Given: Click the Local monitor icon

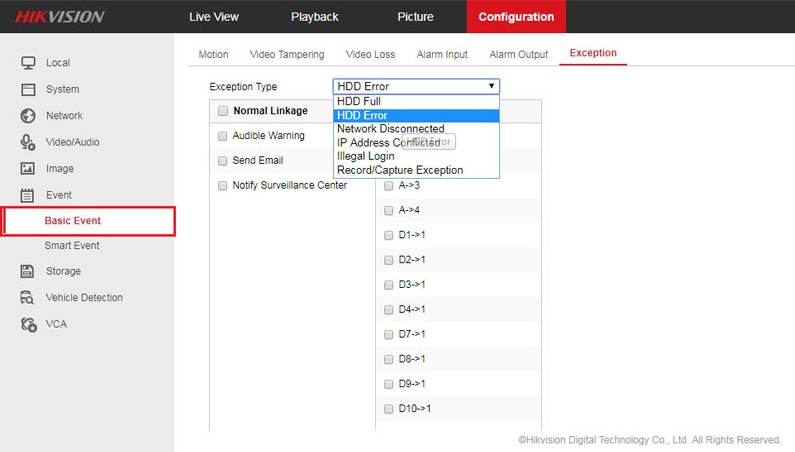Looking at the screenshot, I should click(x=28, y=63).
